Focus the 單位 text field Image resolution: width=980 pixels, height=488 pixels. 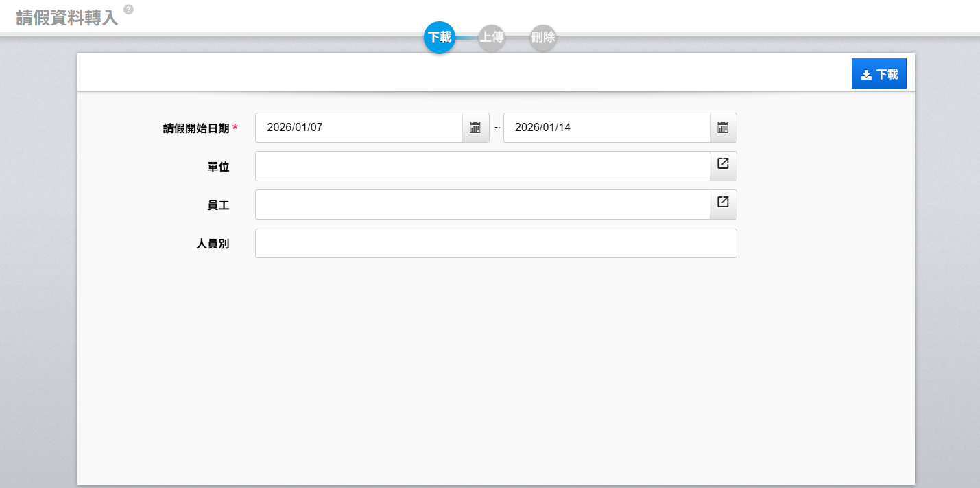[482, 166]
